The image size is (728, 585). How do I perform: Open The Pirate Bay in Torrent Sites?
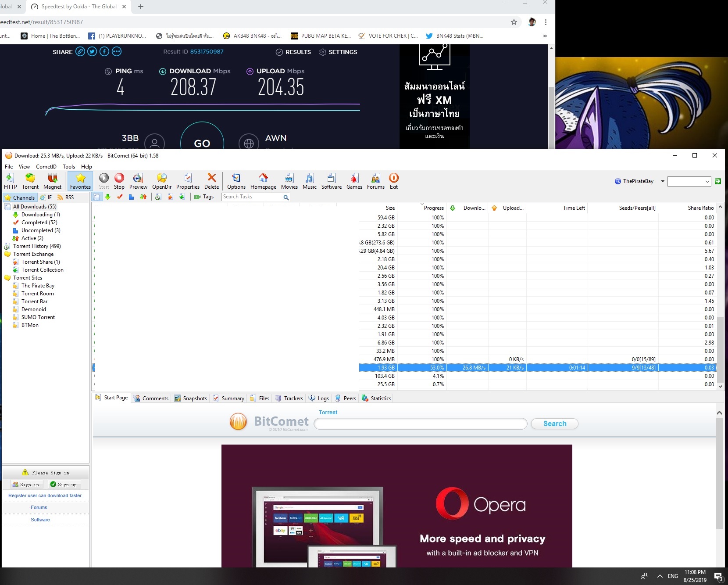click(x=38, y=286)
